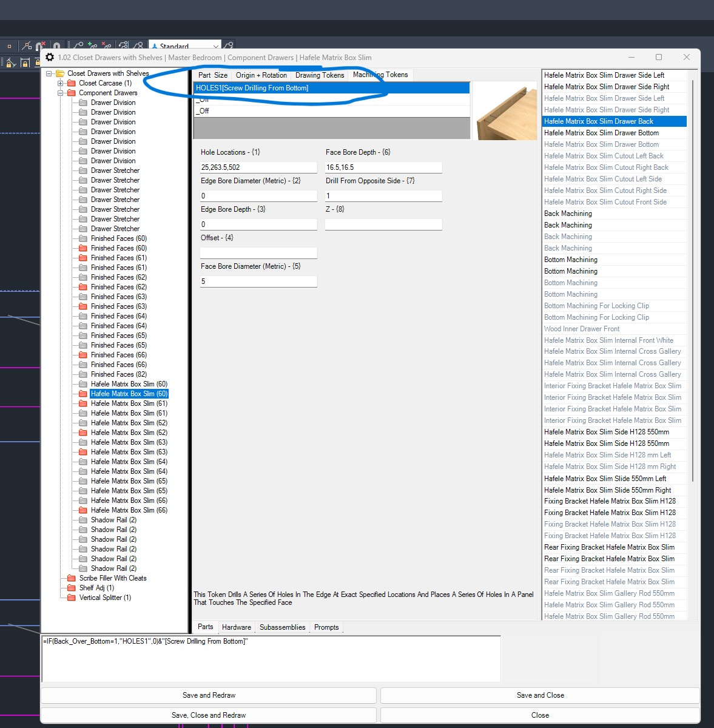Click the Add Leader icon with green plus
714x728 pixels.
pyautogui.click(x=92, y=45)
